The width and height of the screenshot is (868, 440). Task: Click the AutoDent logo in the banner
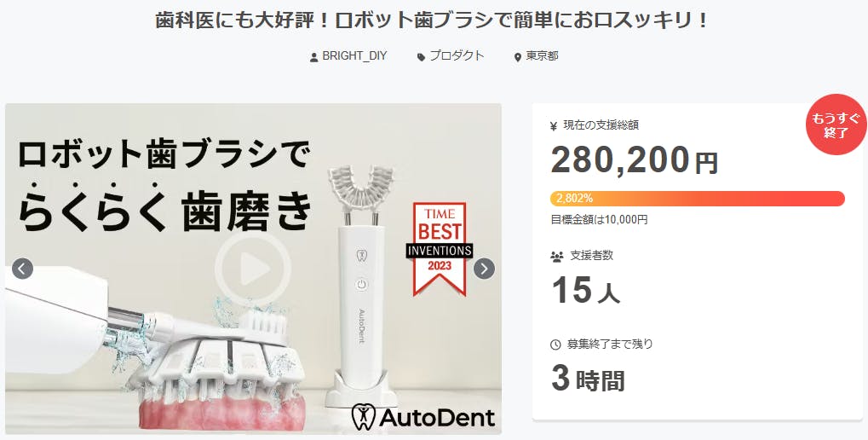pyautogui.click(x=423, y=417)
